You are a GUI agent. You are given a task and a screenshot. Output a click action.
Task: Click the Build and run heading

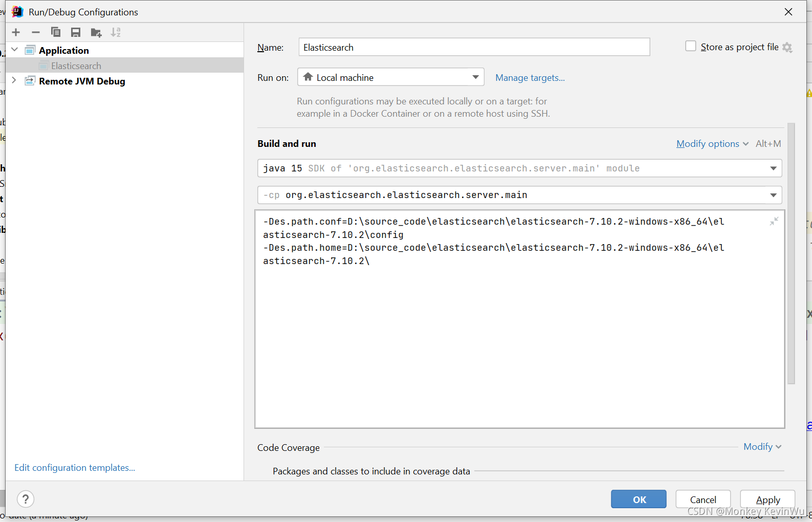click(287, 144)
